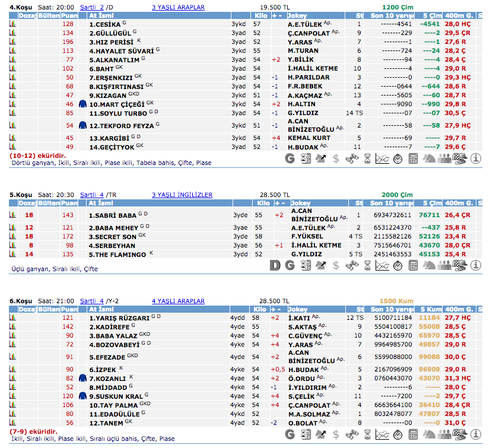Open the calculator icon under race 5
This screenshot has width=493, height=448.
point(414,265)
